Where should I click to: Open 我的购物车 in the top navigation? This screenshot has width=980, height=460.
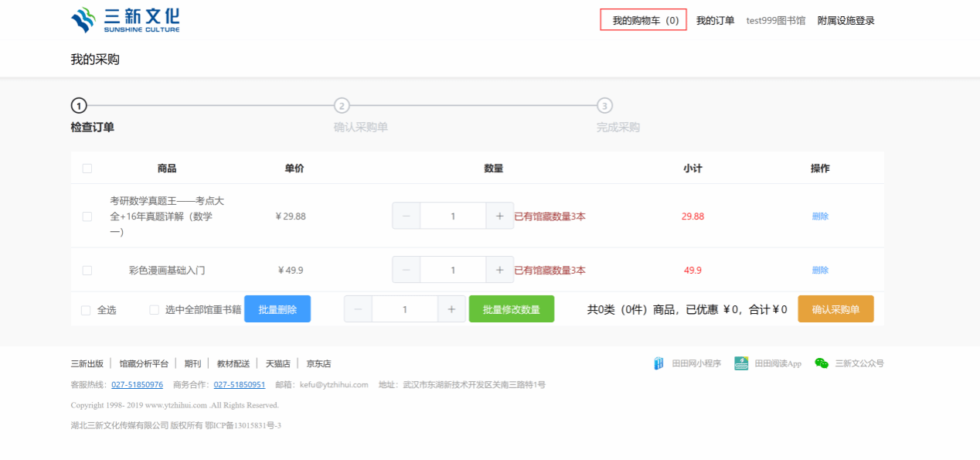pyautogui.click(x=644, y=21)
